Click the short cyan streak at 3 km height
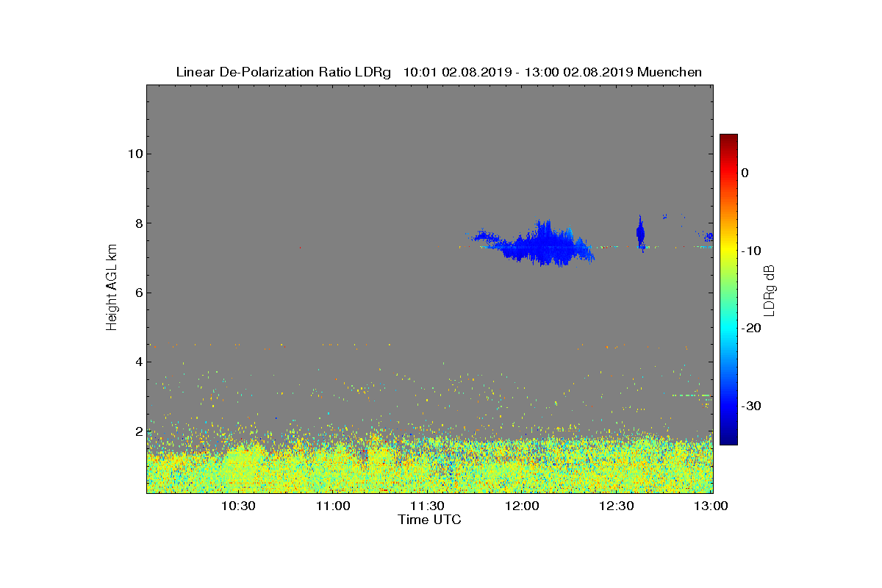The image size is (882, 588). point(692,395)
